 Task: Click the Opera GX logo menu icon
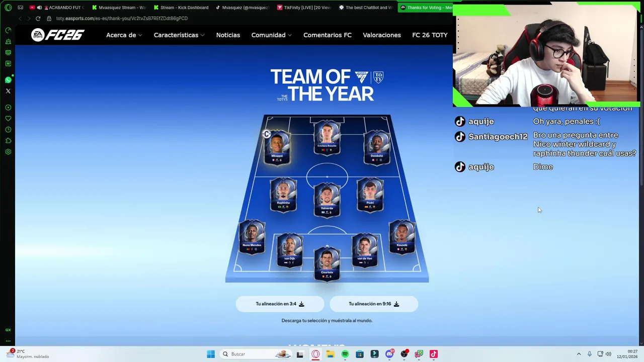tap(8, 8)
